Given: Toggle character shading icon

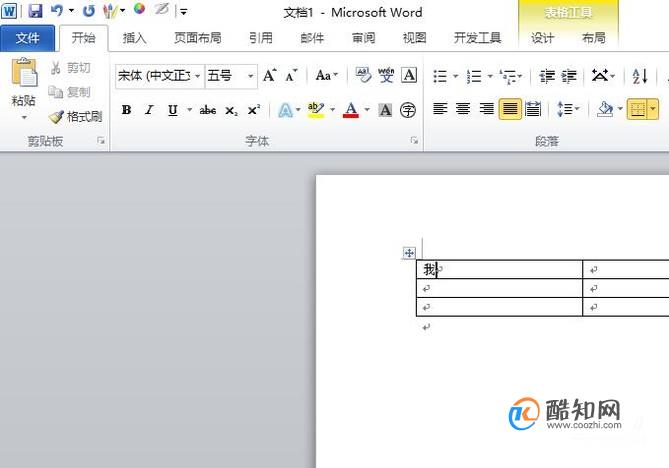Looking at the screenshot, I should (385, 110).
